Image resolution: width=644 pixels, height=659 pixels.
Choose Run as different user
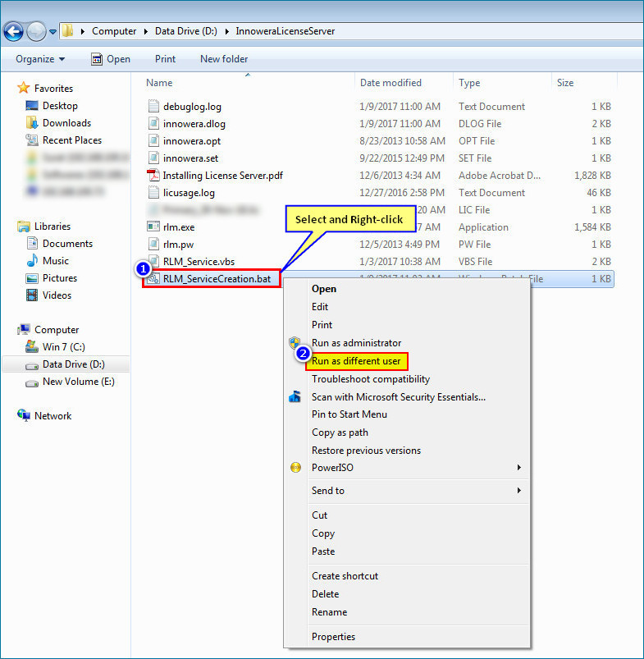[356, 361]
